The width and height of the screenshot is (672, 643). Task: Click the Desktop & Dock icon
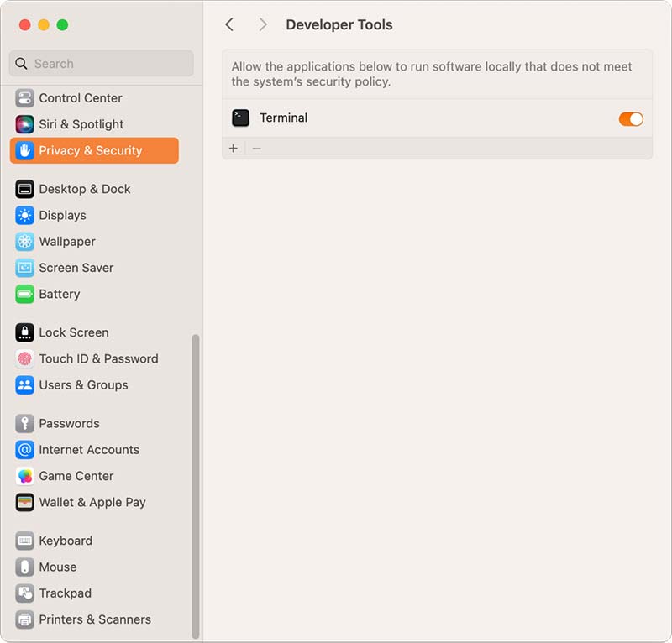(24, 189)
